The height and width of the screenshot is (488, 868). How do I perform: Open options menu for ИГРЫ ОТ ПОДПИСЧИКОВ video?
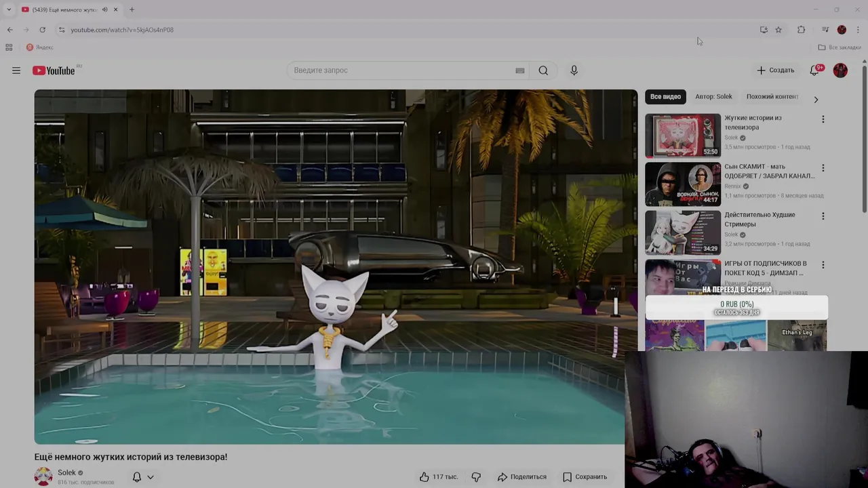[823, 265]
